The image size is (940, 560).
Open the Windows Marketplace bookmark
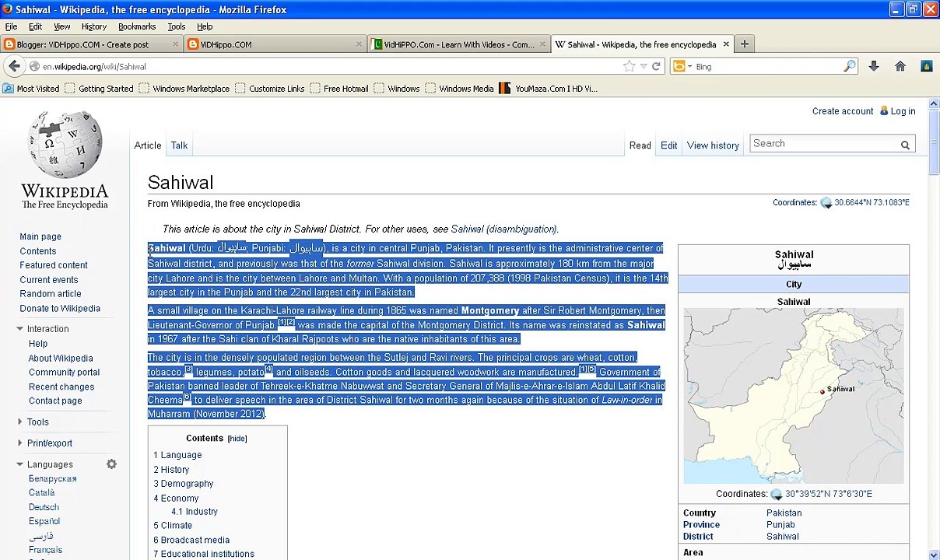184,89
